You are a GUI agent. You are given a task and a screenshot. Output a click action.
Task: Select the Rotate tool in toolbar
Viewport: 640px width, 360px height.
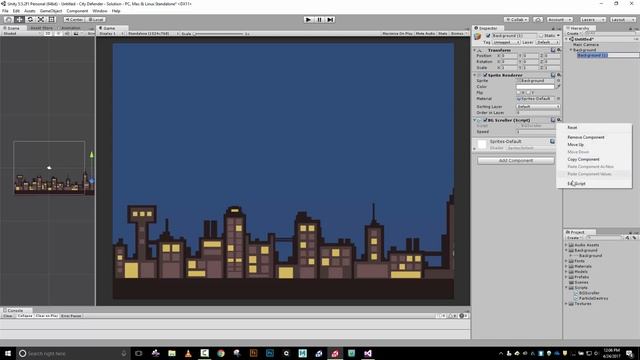click(30, 20)
